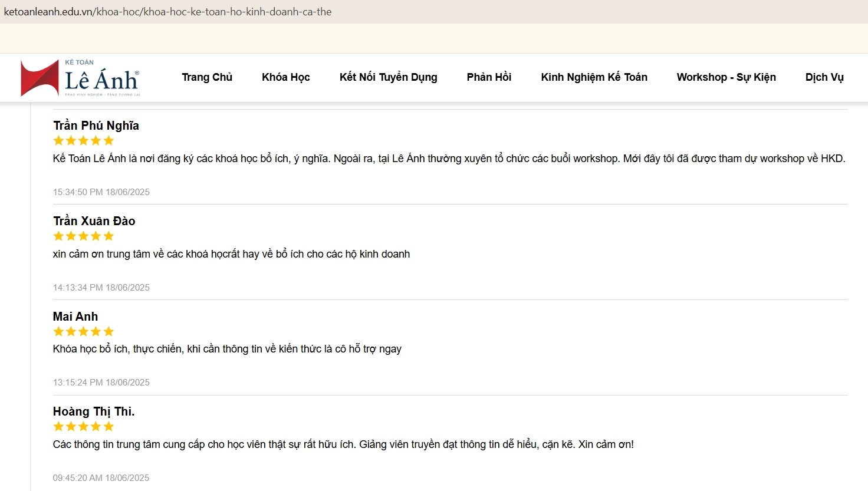Click the Dịch Vụ navigation item

(x=824, y=77)
